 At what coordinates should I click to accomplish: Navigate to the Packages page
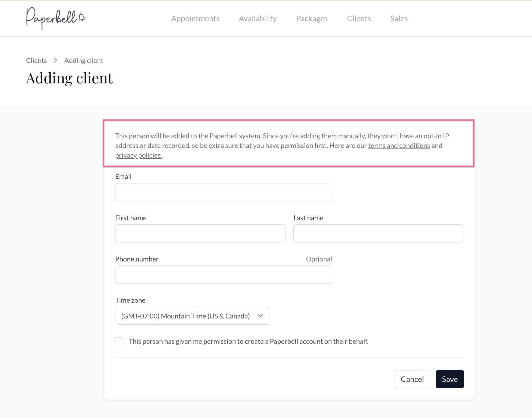312,18
